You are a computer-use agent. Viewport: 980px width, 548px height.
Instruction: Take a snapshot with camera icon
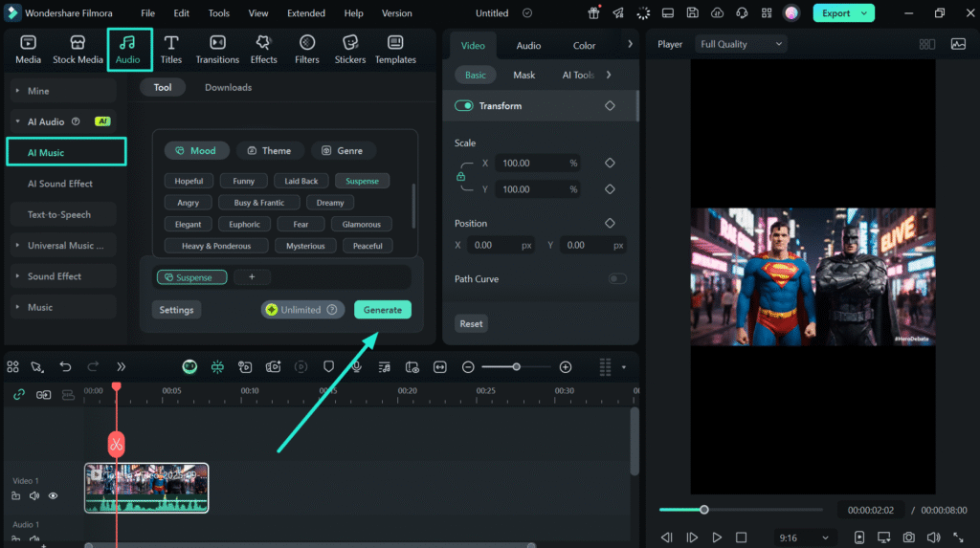(908, 537)
